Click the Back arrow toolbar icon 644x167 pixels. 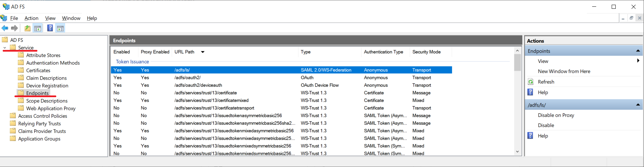pos(5,28)
